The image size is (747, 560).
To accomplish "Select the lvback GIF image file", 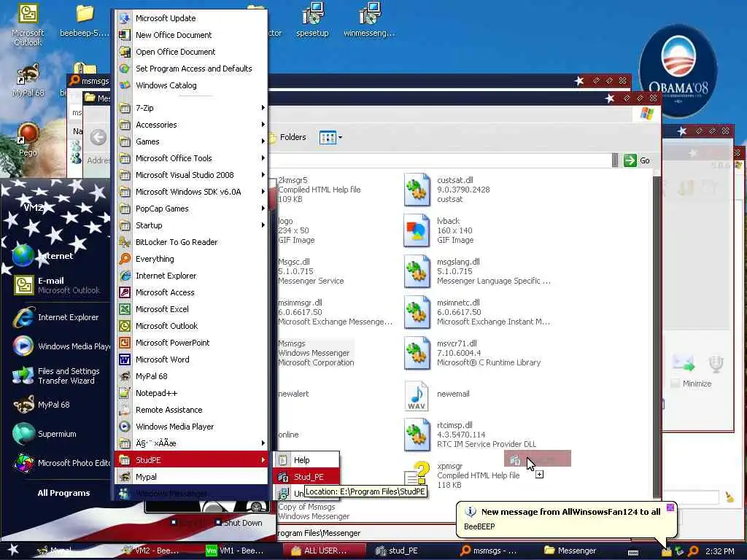I will pos(439,230).
